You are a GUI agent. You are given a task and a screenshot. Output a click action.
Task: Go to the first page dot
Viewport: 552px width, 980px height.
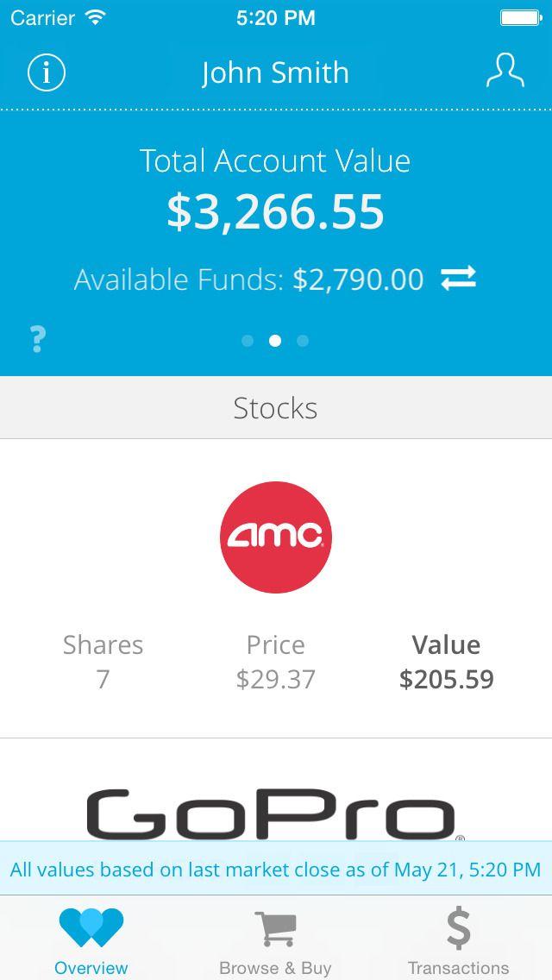pos(248,341)
